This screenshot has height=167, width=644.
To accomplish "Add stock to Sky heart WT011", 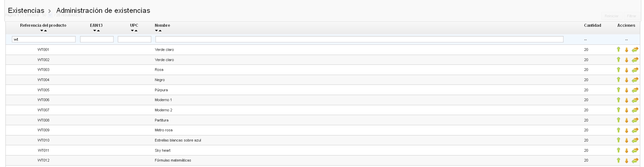I will pyautogui.click(x=618, y=150).
